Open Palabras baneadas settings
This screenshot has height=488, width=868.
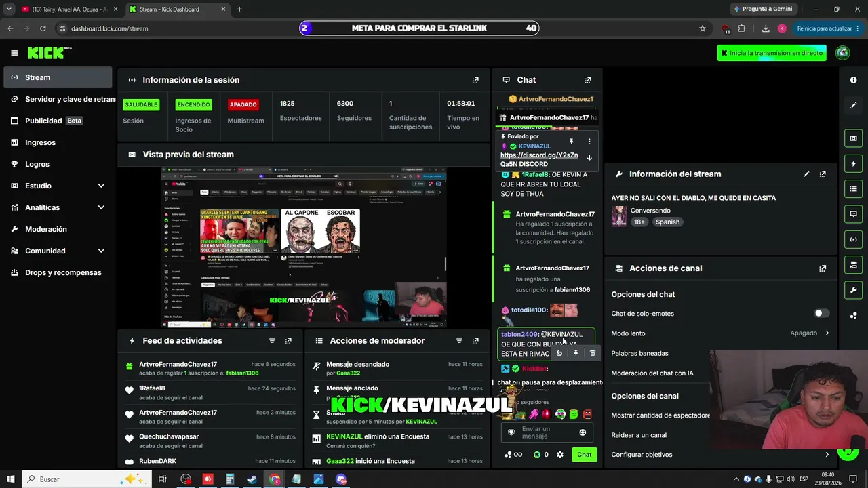coord(639,353)
